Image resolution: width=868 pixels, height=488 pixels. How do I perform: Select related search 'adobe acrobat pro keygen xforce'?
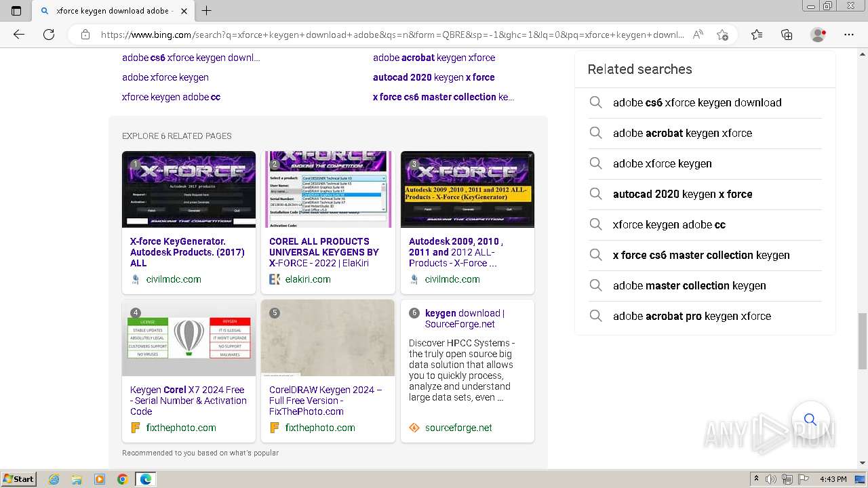coord(705,316)
